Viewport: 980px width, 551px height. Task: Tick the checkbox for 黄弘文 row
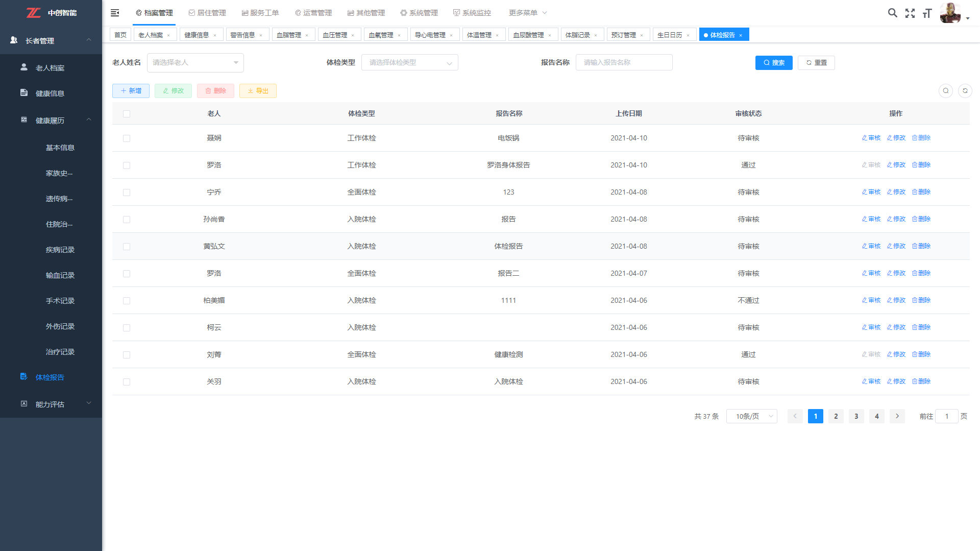(x=127, y=247)
